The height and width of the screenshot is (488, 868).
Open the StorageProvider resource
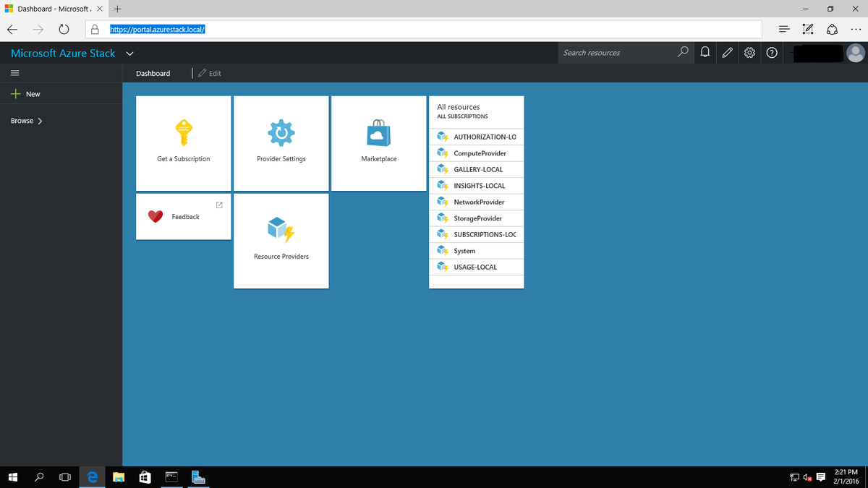tap(477, 218)
